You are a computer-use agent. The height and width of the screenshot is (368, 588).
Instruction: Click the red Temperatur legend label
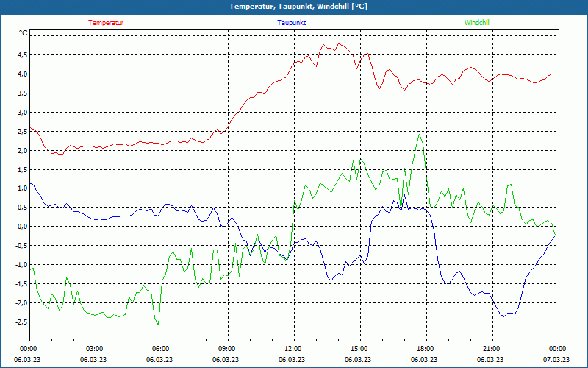[106, 23]
